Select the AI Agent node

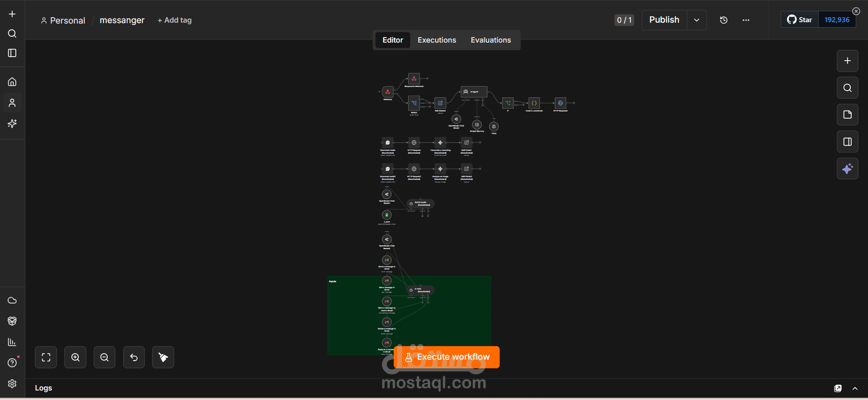(x=474, y=92)
